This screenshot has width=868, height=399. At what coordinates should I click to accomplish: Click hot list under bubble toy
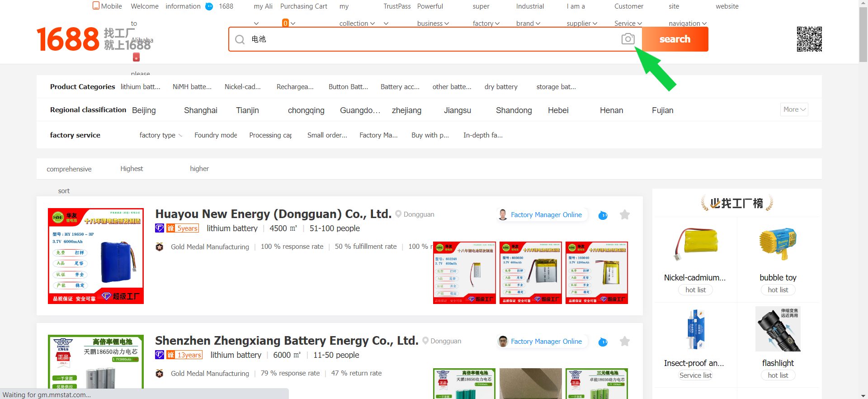778,290
